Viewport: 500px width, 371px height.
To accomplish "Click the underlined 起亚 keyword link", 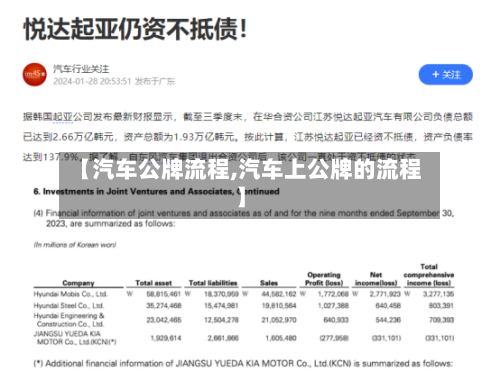I will (63, 117).
